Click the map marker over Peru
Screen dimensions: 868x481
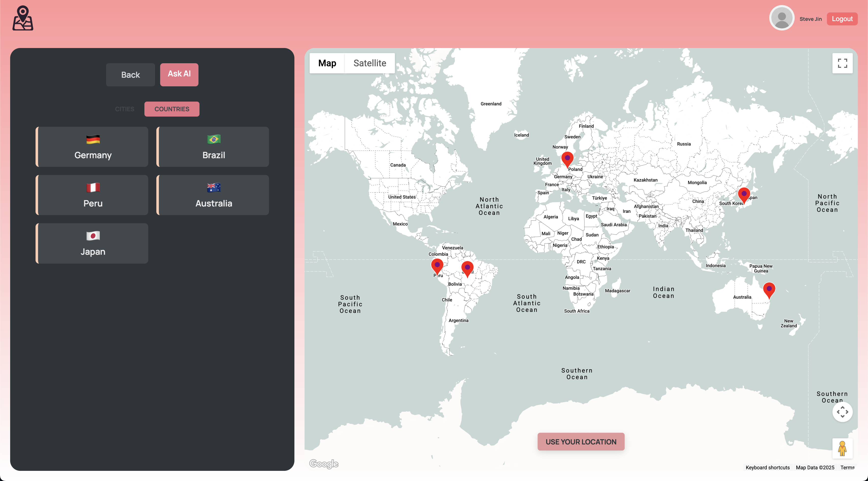[437, 266]
